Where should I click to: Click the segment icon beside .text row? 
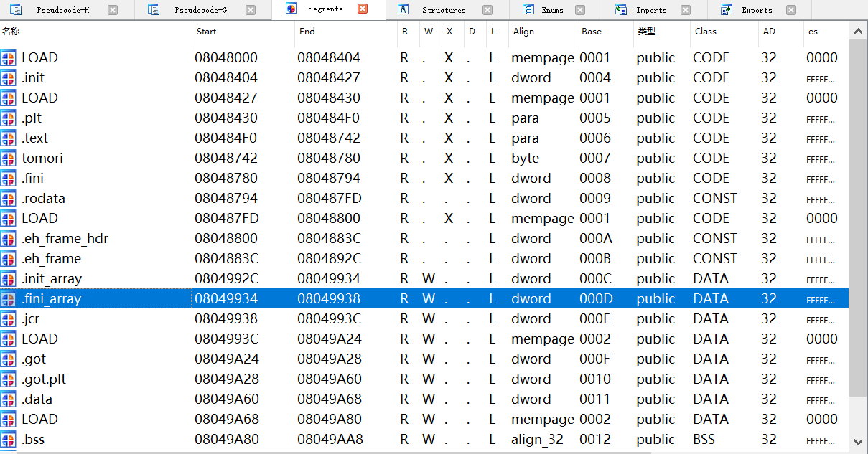coord(9,138)
